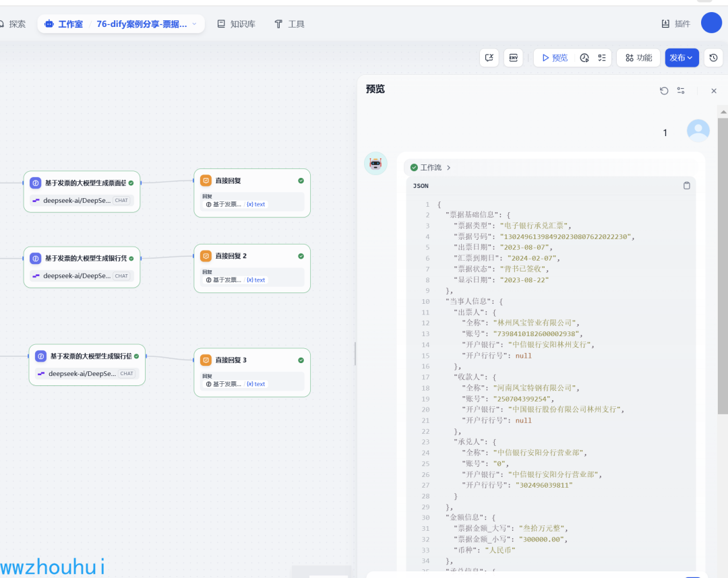Click the value "电子银行承兑汇票" in JSON
The height and width of the screenshot is (578, 728).
point(533,226)
